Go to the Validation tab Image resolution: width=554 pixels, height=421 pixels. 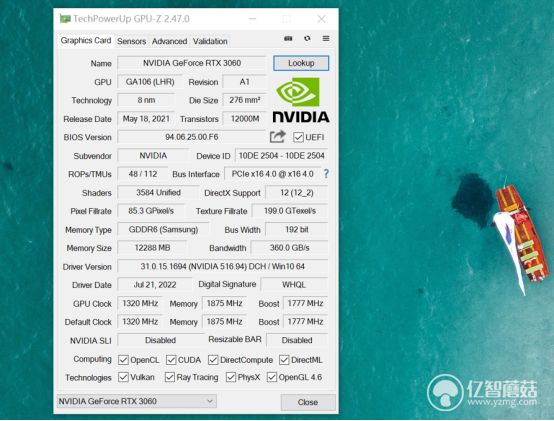click(210, 41)
